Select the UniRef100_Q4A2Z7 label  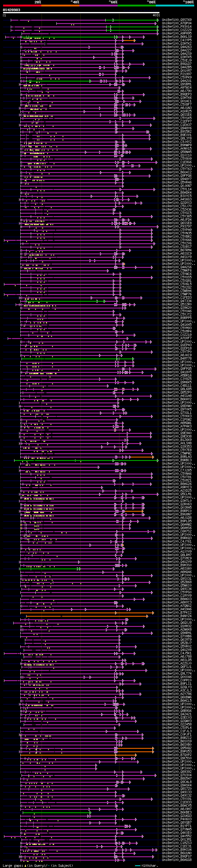point(177,50)
